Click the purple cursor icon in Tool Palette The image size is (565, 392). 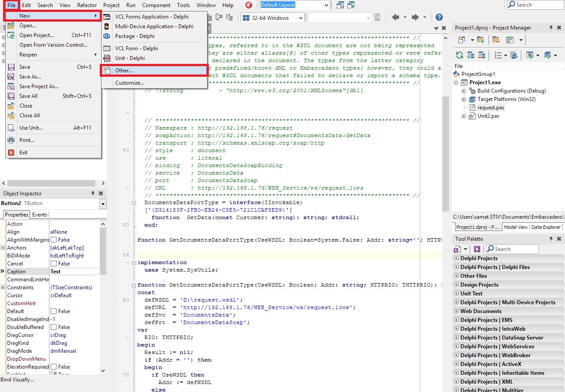[x=477, y=249]
